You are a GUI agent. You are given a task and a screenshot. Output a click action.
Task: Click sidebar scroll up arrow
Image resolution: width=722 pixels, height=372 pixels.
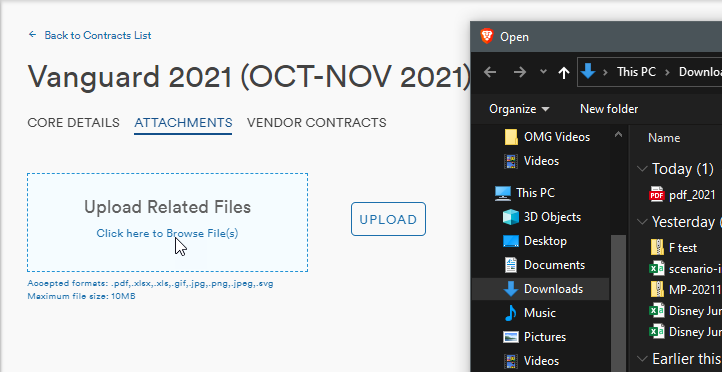(618, 134)
